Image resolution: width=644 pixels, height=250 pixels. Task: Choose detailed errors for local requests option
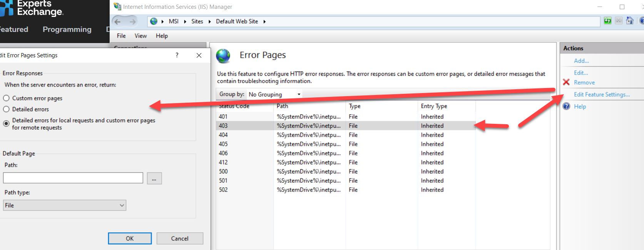click(7, 123)
